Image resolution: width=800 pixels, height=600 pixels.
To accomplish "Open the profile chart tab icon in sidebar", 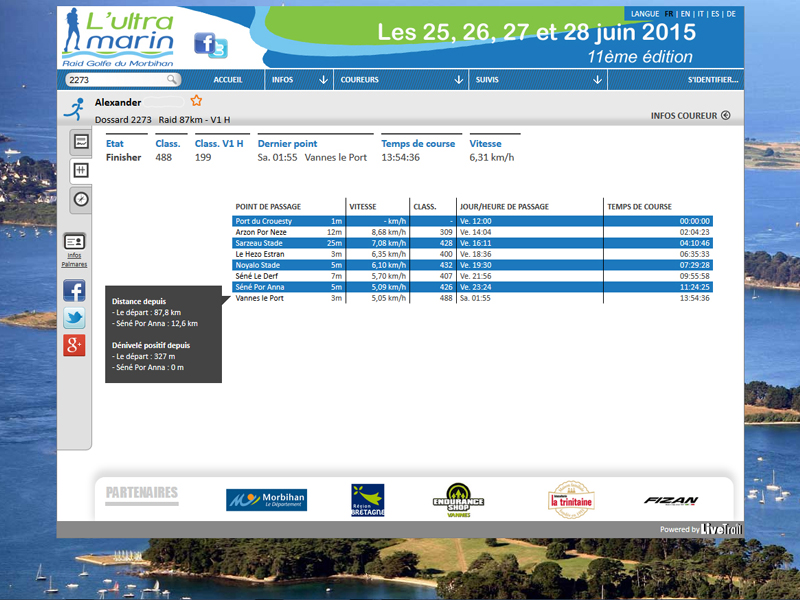I will pos(81,142).
